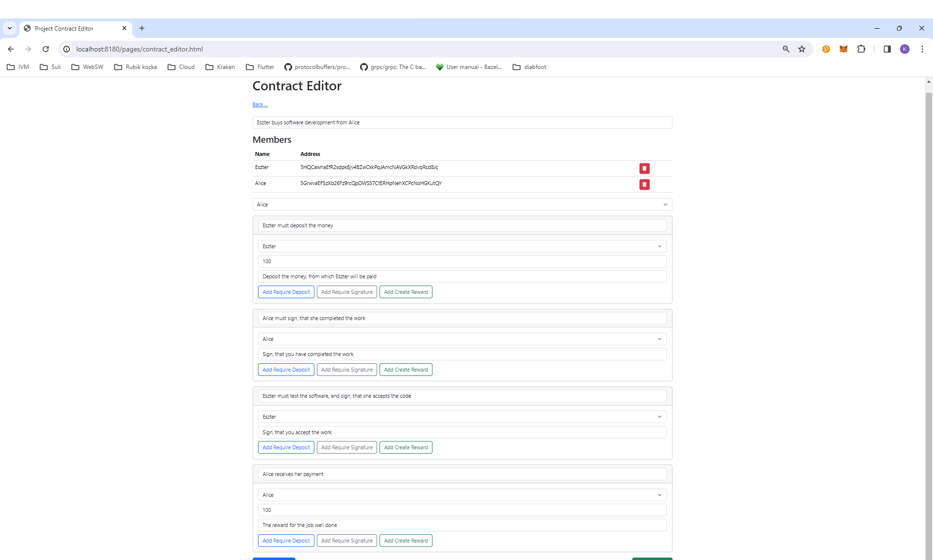
Task: Expand the Eszter dropdown in the deposit step
Action: pos(462,246)
